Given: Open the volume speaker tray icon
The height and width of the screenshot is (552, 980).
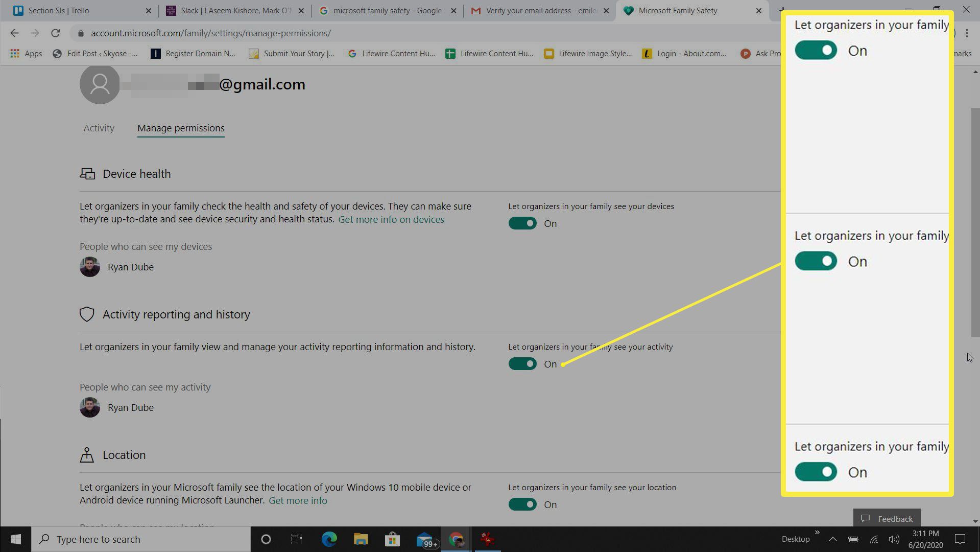Looking at the screenshot, I should 894,539.
